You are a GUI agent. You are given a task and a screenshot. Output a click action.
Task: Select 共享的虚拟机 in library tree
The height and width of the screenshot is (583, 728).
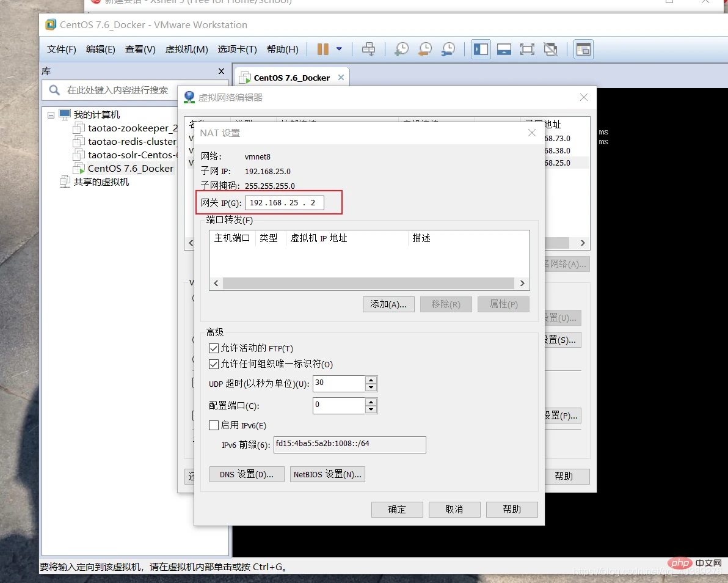tap(101, 182)
